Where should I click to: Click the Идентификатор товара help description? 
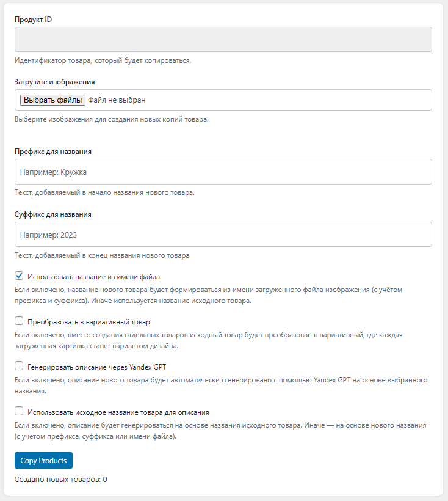pyautogui.click(x=103, y=60)
